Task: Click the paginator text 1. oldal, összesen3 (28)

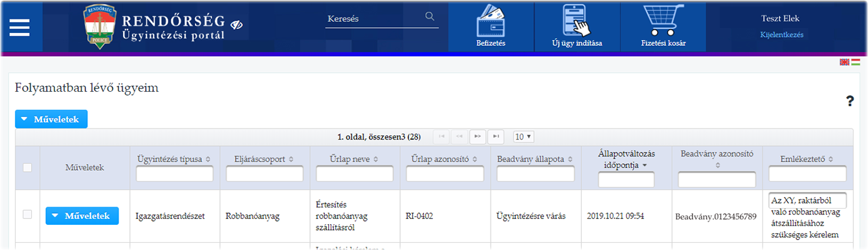Action: pyautogui.click(x=379, y=137)
